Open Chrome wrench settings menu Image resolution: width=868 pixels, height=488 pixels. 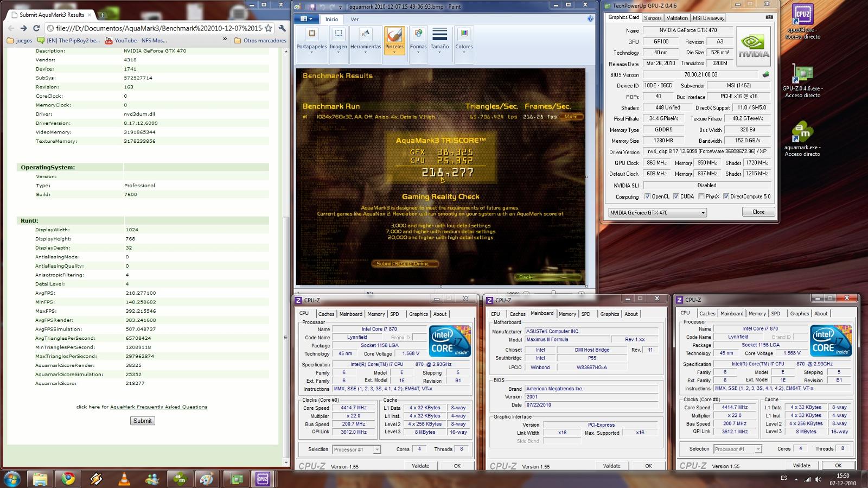[x=282, y=28]
